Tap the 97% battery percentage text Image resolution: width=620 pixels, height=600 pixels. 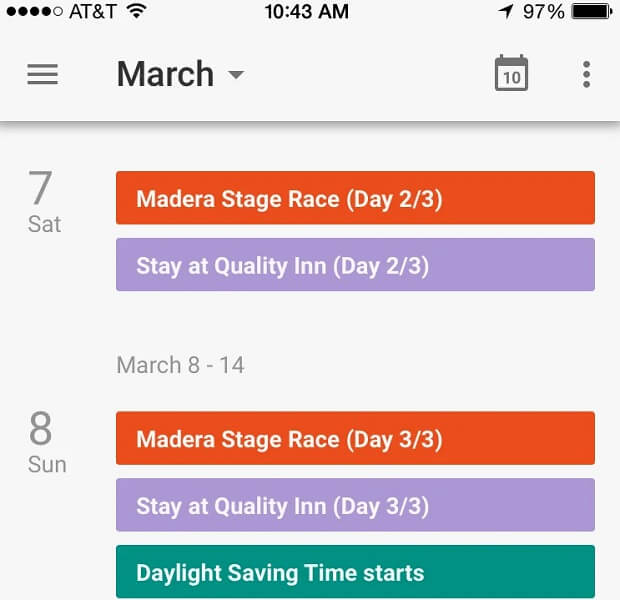point(543,13)
